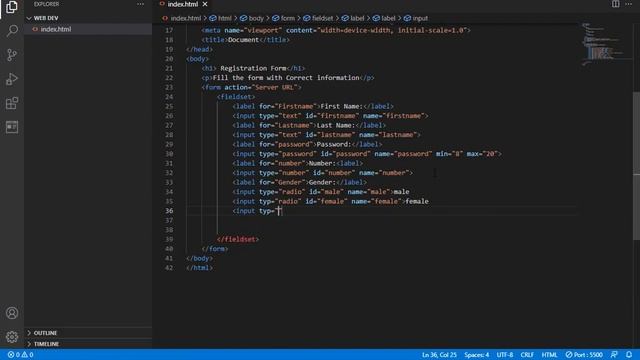Screen dimensions: 640x360
Task: Open Explorer more actions ellipsis
Action: point(140,4)
